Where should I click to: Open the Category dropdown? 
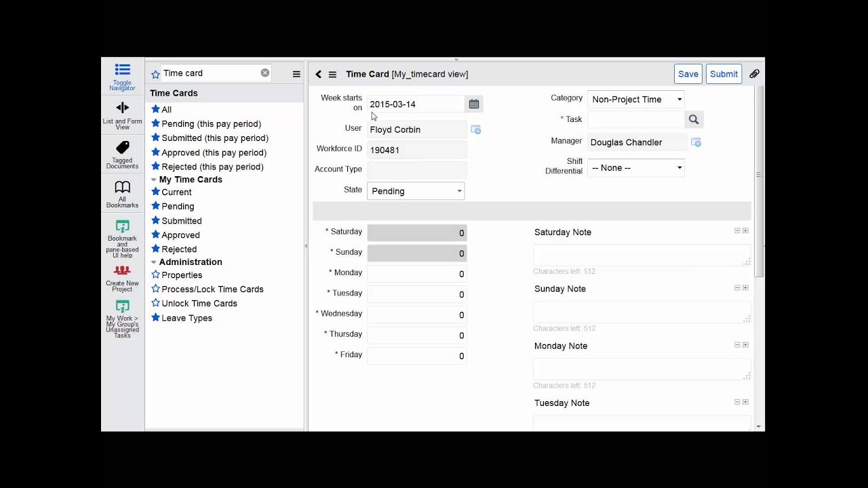[x=635, y=99]
